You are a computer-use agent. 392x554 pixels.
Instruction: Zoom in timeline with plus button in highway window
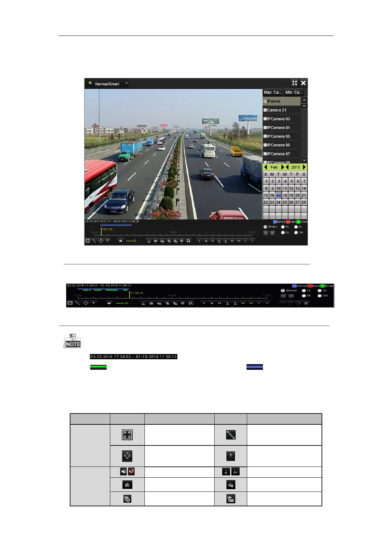pyautogui.click(x=272, y=233)
